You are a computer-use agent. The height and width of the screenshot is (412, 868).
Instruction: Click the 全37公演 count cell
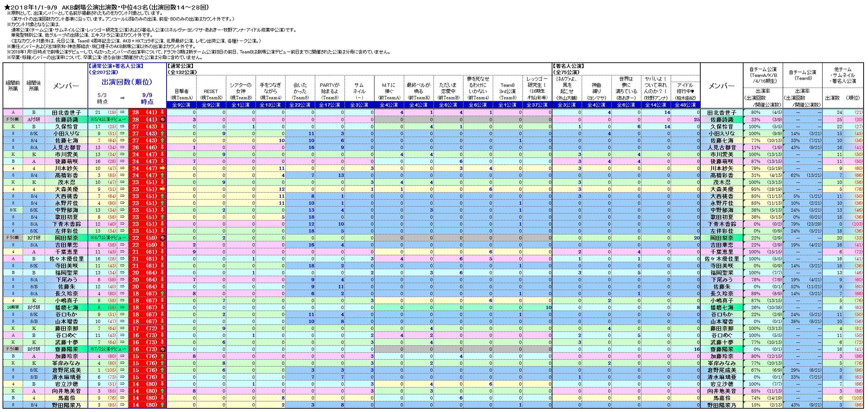click(x=537, y=105)
